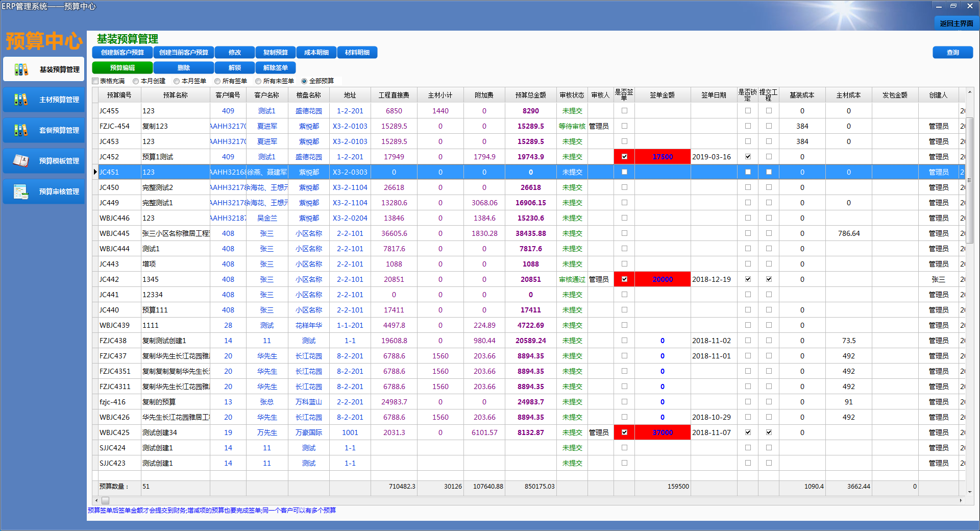Click 创建当前客户预算 button
This screenshot has width=980, height=531.
click(x=184, y=53)
